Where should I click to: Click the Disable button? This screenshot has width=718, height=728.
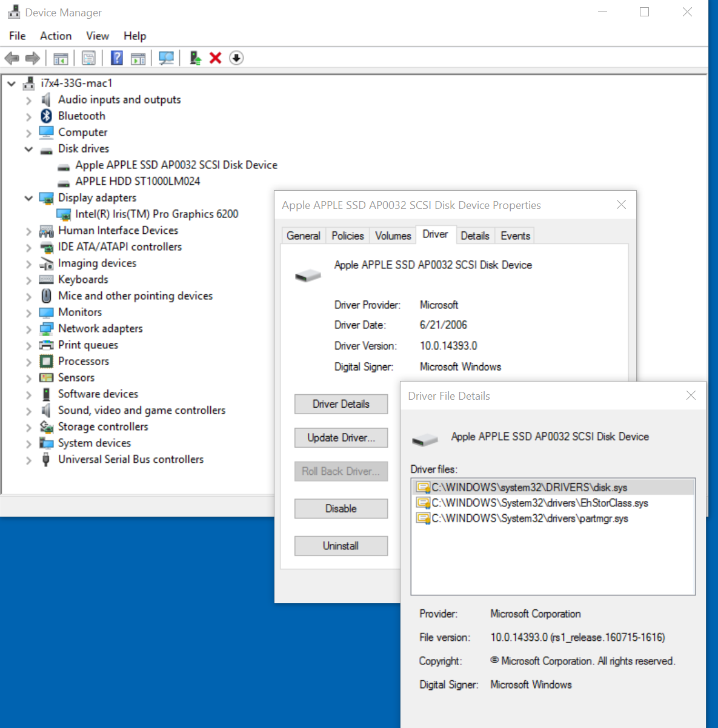[x=341, y=509]
